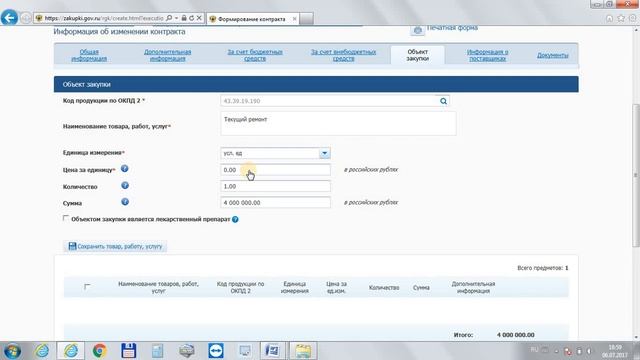This screenshot has width=640, height=360.
Task: Click the Сумма input field
Action: (276, 202)
